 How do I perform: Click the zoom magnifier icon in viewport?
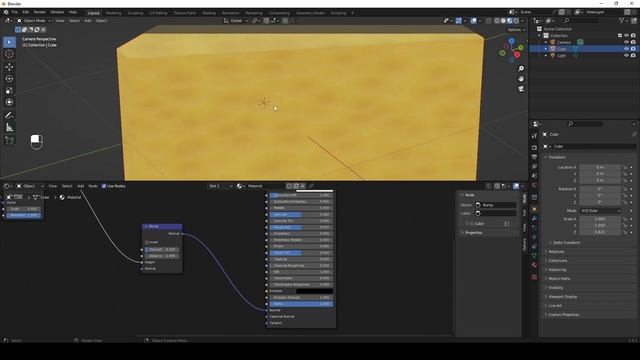coord(521,69)
